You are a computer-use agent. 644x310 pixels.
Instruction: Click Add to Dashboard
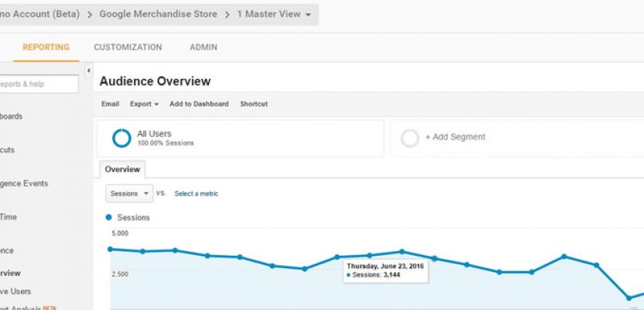tap(199, 104)
